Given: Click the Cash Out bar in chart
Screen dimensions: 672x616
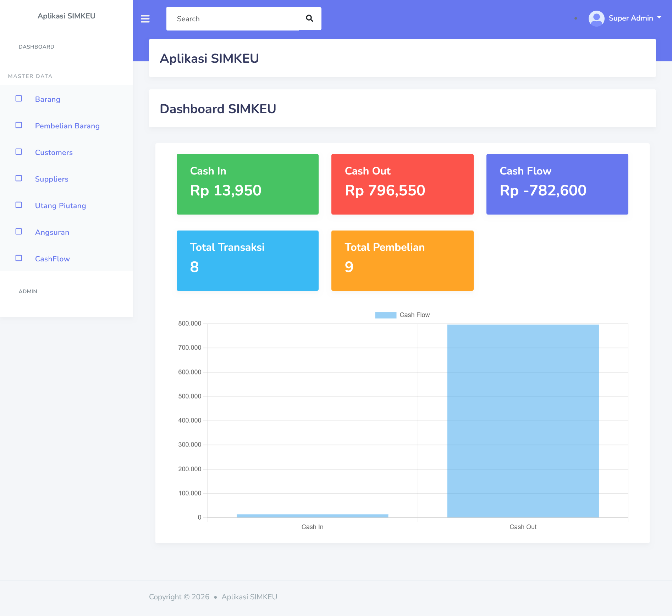Looking at the screenshot, I should pyautogui.click(x=523, y=421).
